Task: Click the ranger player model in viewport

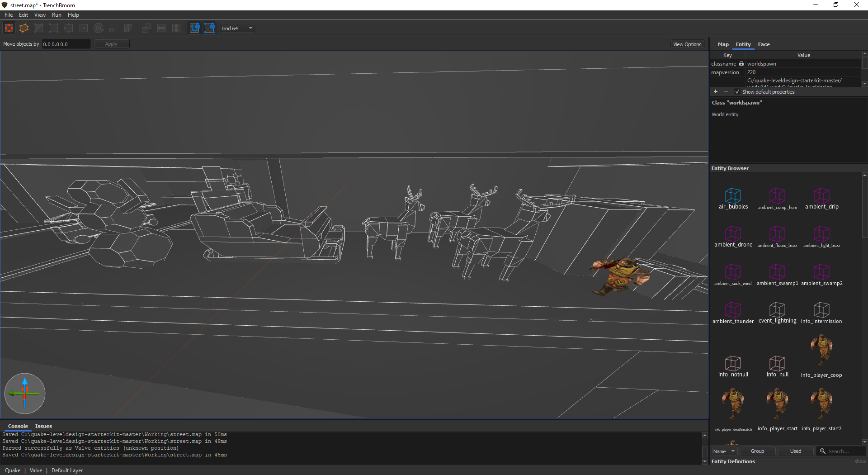Action: click(621, 276)
